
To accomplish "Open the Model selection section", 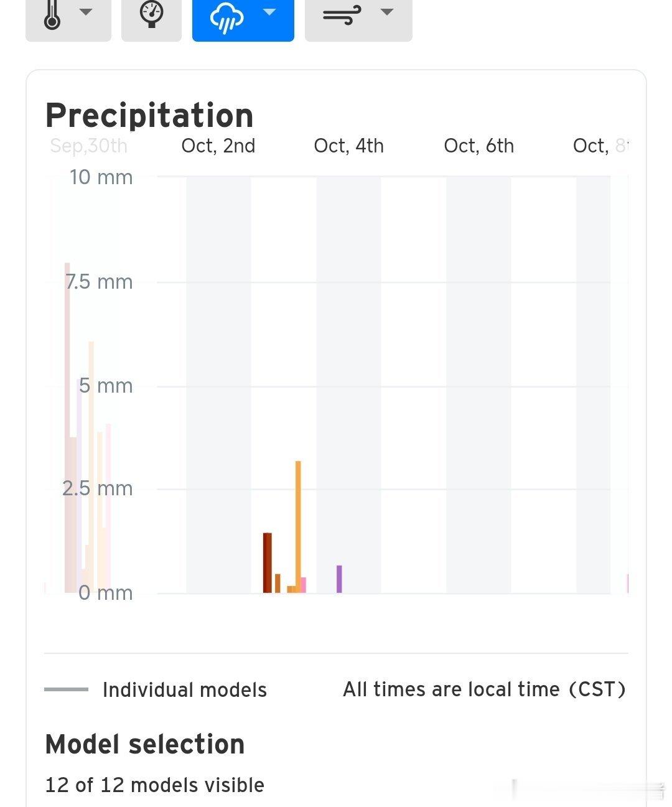I will click(x=145, y=744).
